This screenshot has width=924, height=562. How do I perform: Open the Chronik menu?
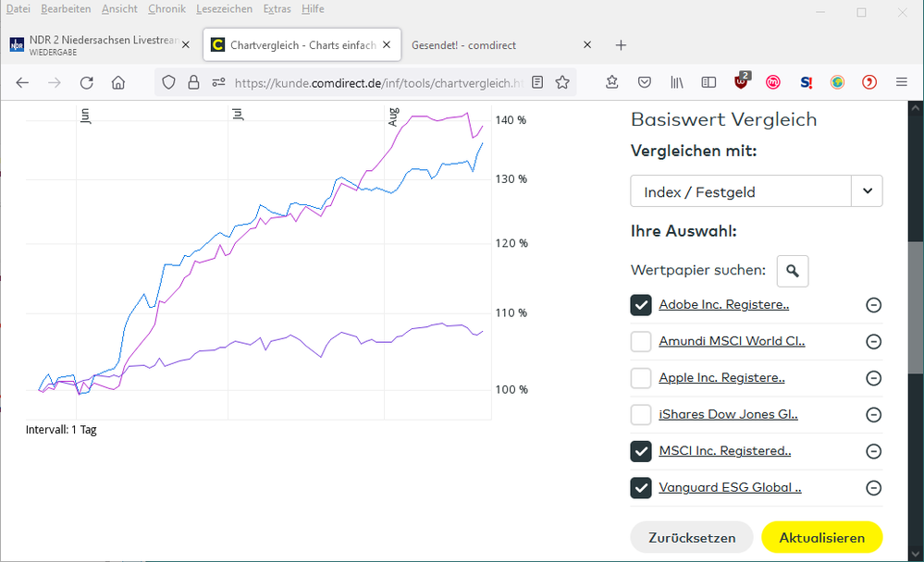coord(166,8)
